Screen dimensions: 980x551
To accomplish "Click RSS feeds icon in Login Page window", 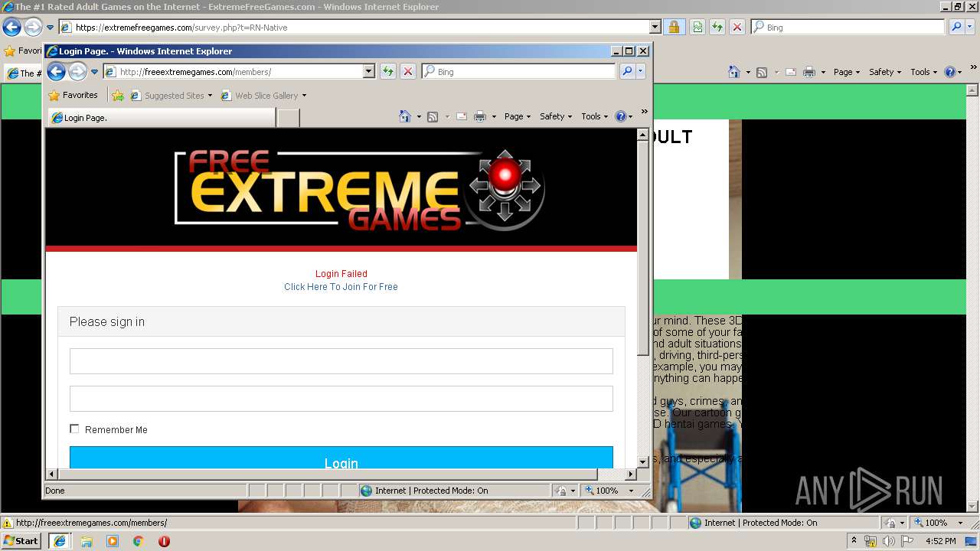I will tap(433, 116).
